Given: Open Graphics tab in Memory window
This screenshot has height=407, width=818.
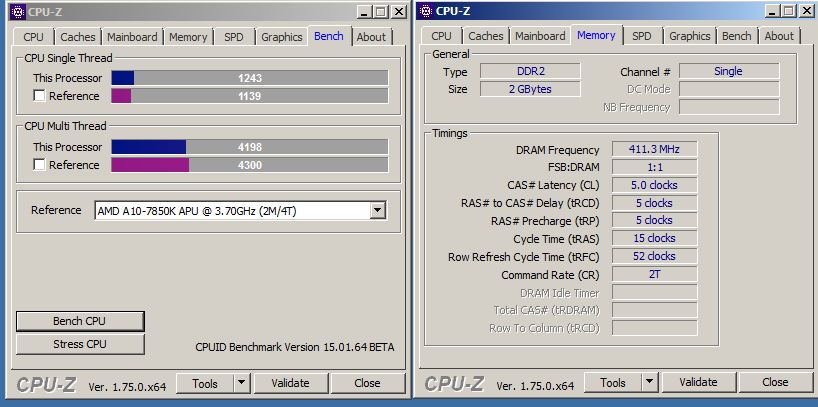Looking at the screenshot, I should 690,36.
